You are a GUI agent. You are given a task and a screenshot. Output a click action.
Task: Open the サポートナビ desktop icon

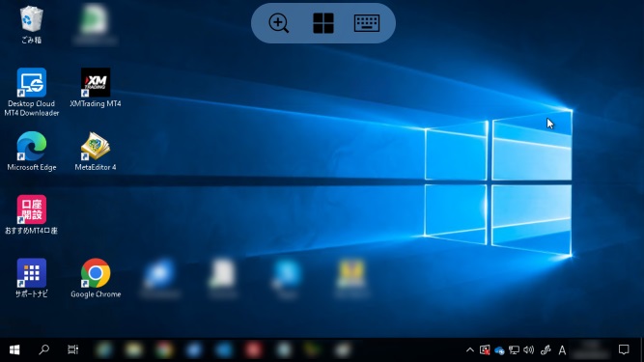31,278
